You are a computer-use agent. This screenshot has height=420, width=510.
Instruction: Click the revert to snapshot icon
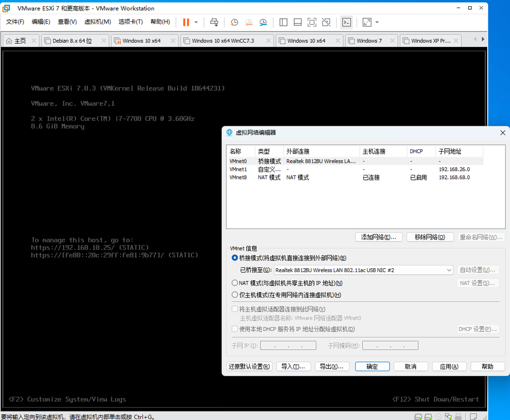click(x=249, y=22)
